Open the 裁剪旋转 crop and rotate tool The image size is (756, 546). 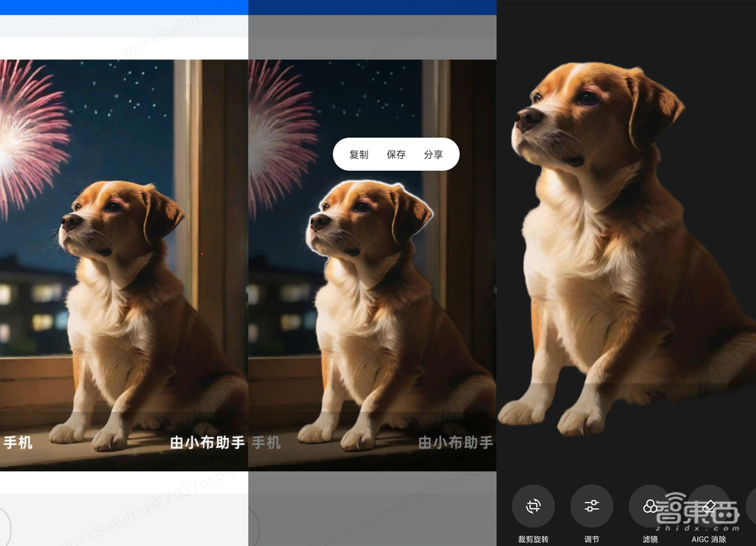[533, 506]
